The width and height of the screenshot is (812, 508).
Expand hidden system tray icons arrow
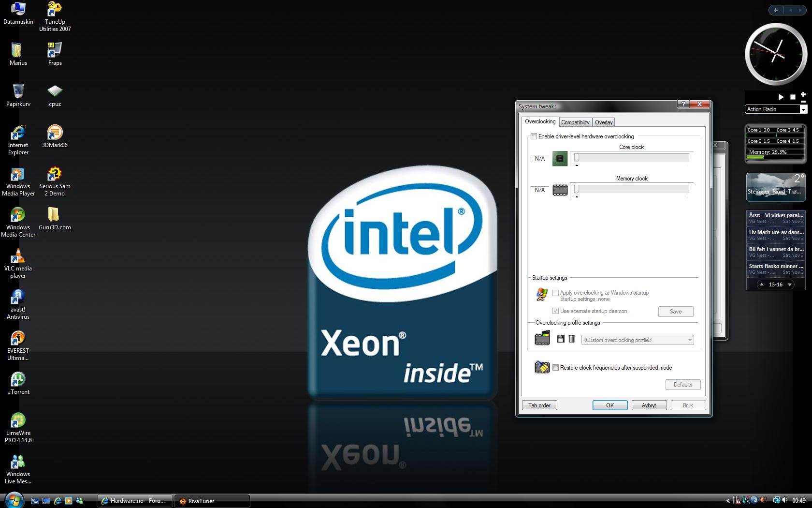click(x=728, y=501)
